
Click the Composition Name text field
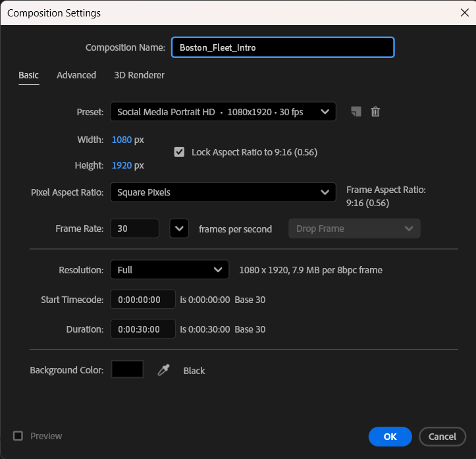pos(282,47)
